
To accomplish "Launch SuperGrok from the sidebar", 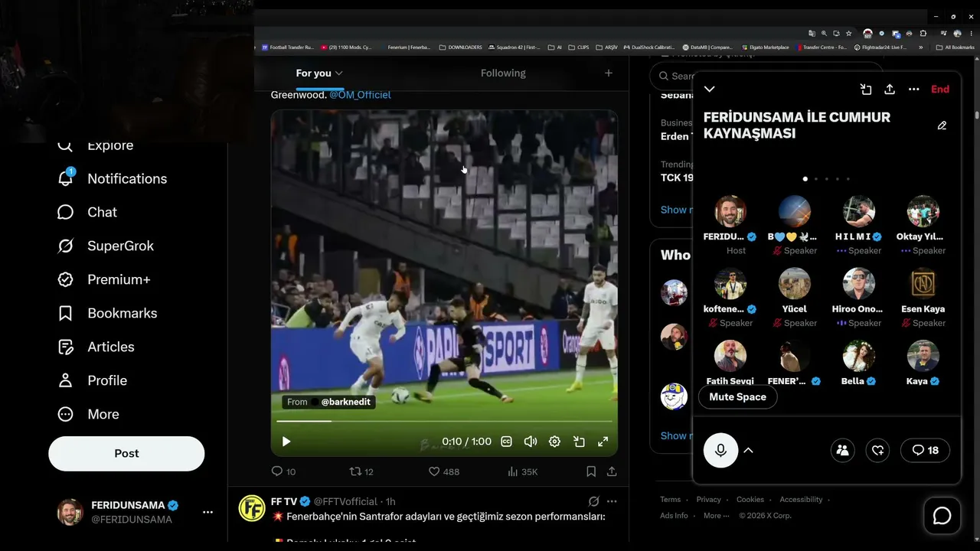I will click(106, 246).
